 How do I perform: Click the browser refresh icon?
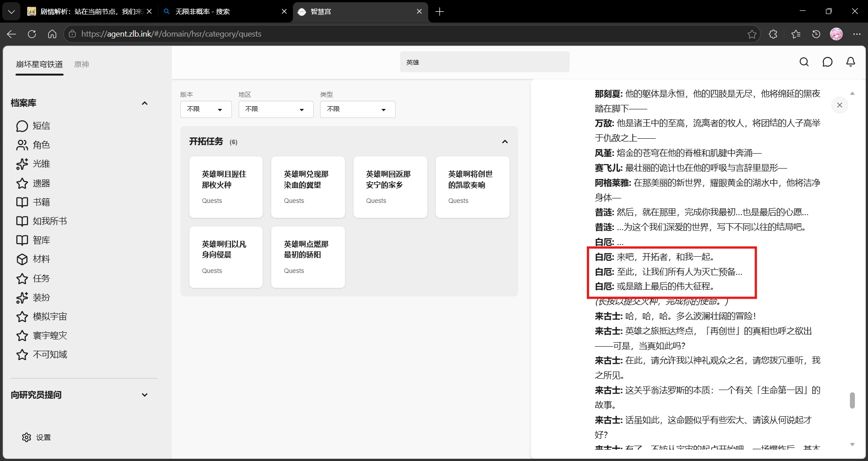pyautogui.click(x=32, y=34)
